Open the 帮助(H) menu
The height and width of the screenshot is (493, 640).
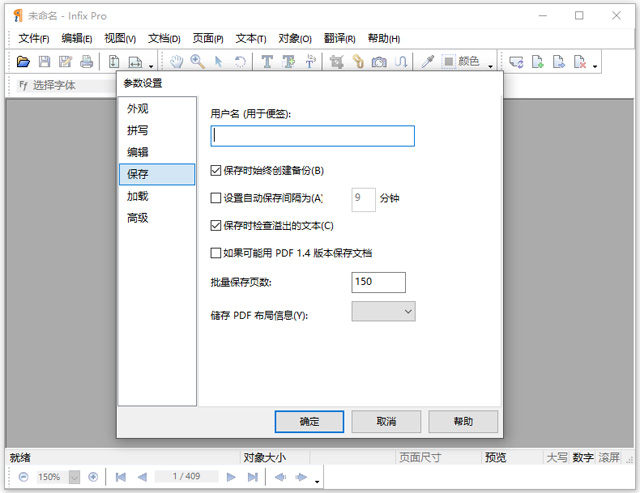coord(384,38)
